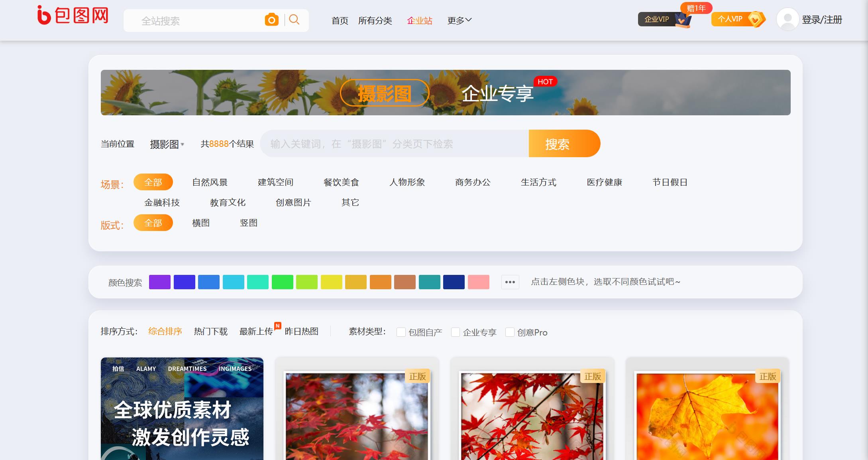The height and width of the screenshot is (460, 868).
Task: Open the 摄影图 category dropdown
Action: click(167, 144)
